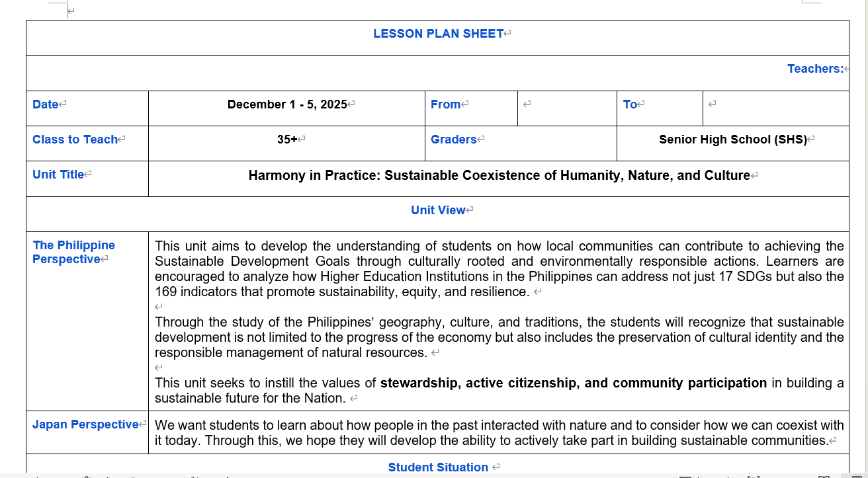
Task: Click the Class to Teach label
Action: pyautogui.click(x=75, y=139)
